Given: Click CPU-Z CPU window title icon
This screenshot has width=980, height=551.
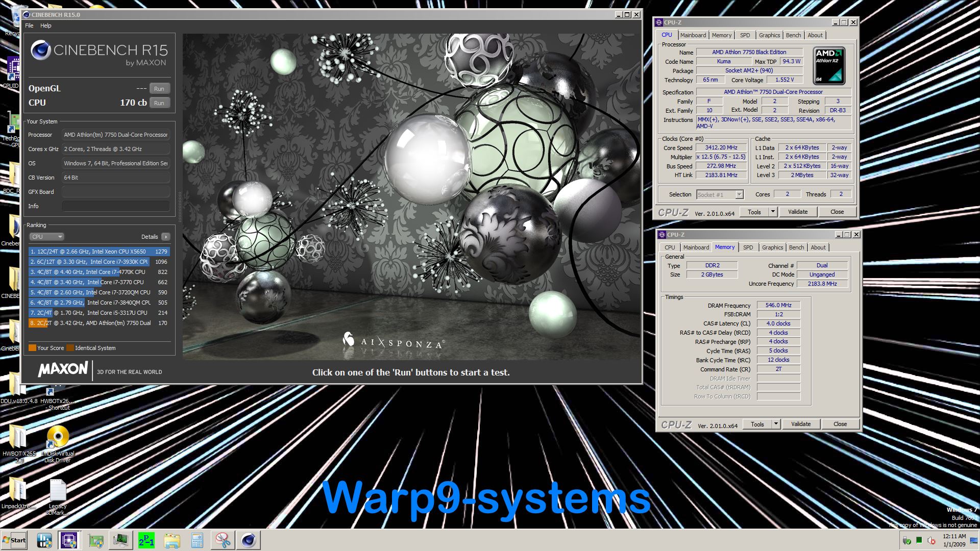Looking at the screenshot, I should (659, 22).
